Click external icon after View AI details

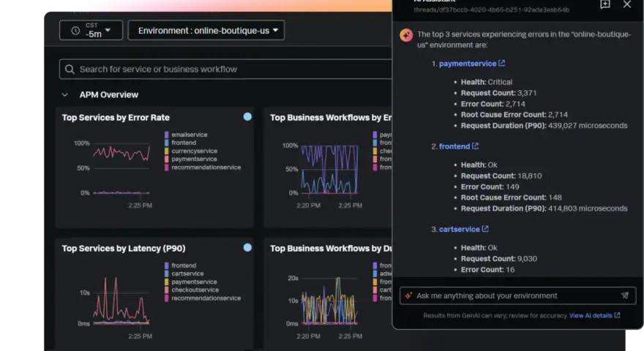tap(617, 315)
